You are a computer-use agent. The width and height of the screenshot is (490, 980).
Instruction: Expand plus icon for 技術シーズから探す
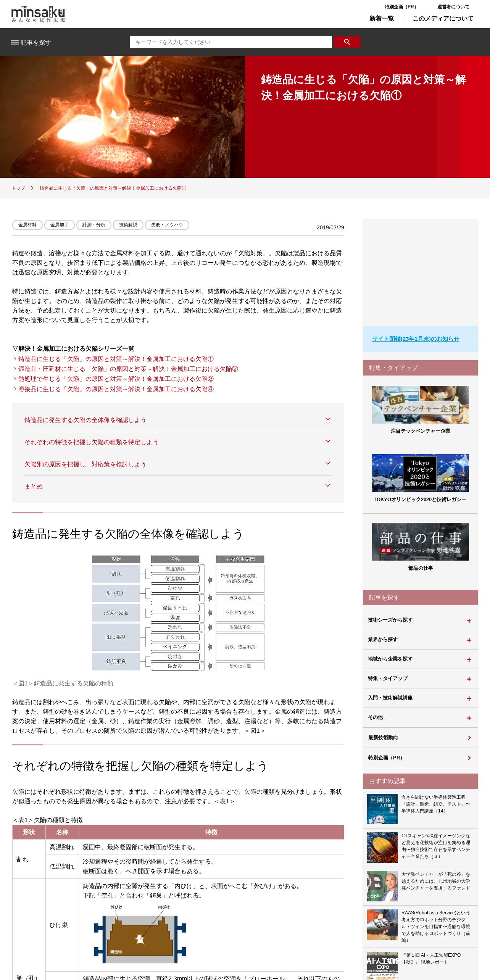(469, 621)
